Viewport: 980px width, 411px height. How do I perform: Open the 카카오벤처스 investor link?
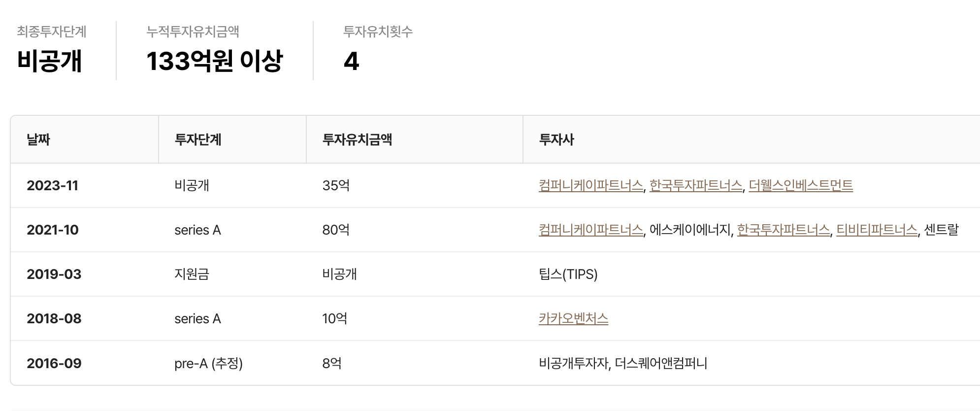573,318
